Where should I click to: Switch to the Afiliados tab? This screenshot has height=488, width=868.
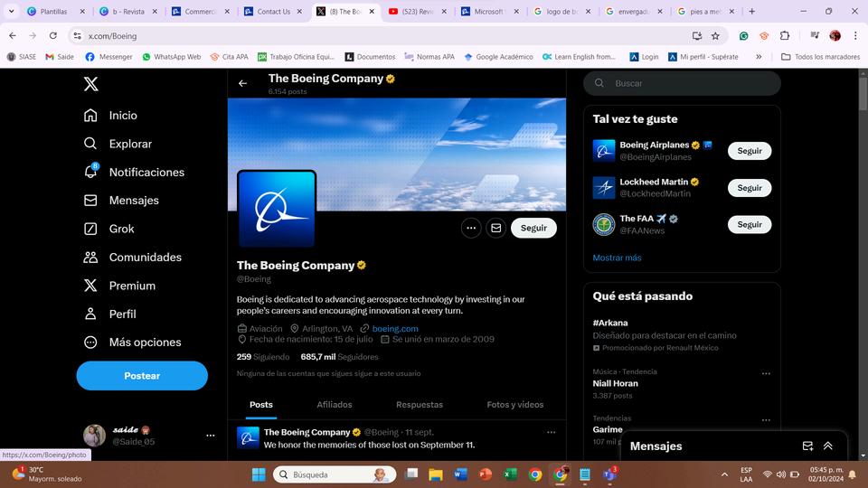(335, 405)
